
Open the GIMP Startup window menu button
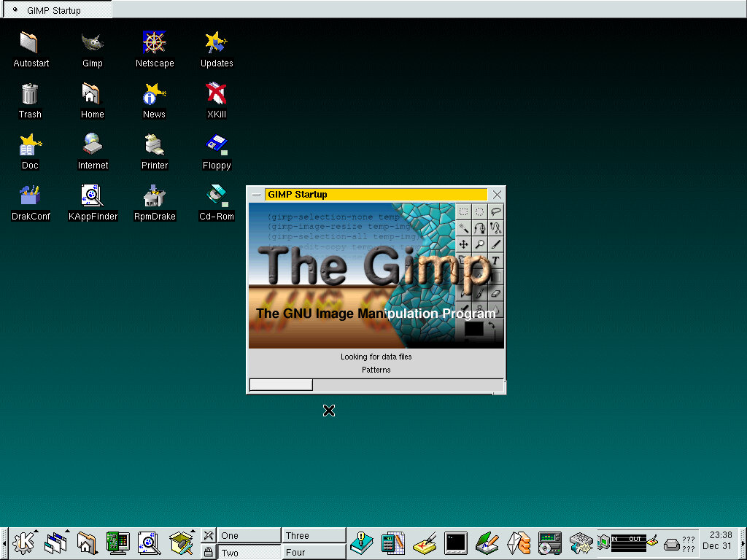(255, 195)
